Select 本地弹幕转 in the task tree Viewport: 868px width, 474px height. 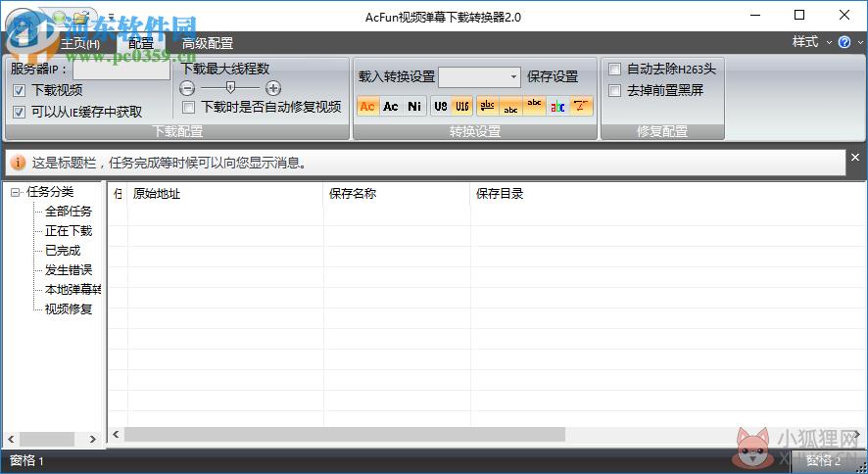(73, 289)
